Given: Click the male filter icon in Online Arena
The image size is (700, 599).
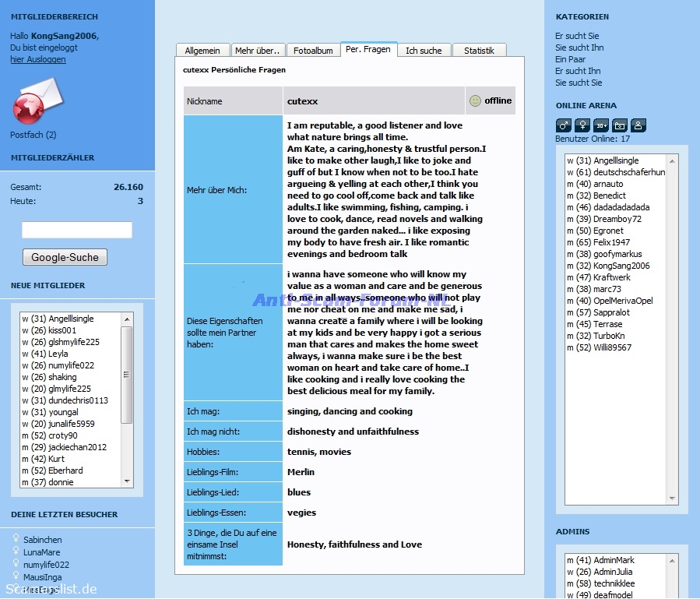Looking at the screenshot, I should pos(564,125).
